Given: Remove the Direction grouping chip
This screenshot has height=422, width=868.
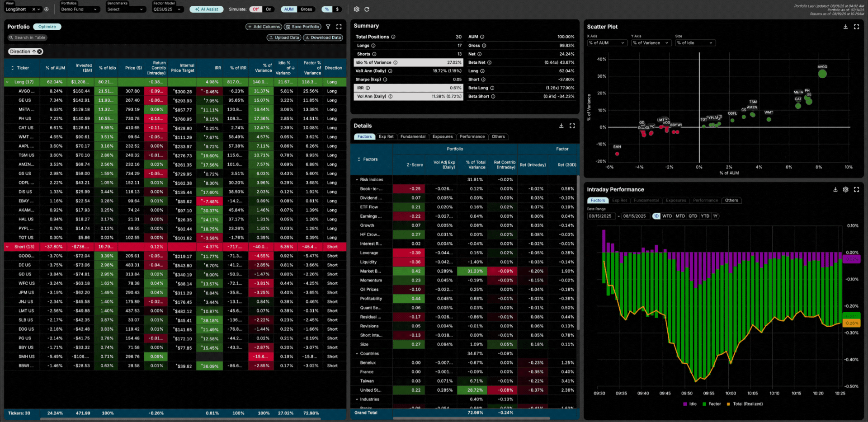Looking at the screenshot, I should (40, 52).
